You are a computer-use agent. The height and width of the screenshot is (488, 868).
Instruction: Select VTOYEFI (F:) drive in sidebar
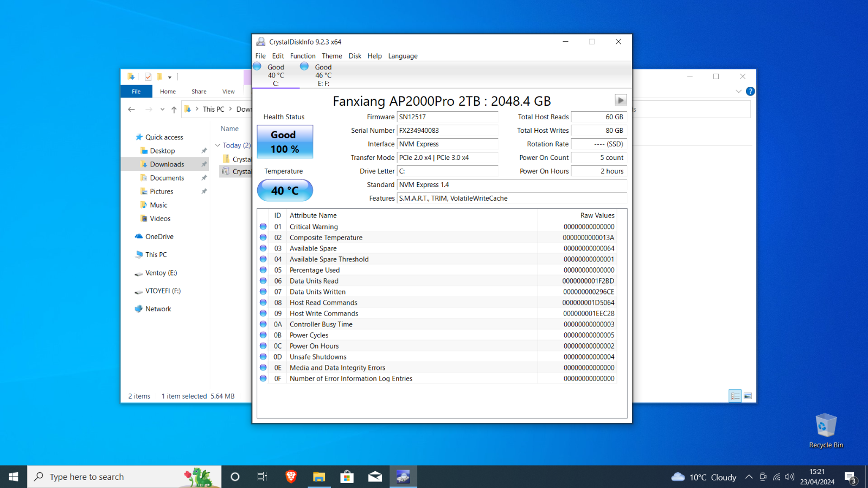[x=163, y=291]
